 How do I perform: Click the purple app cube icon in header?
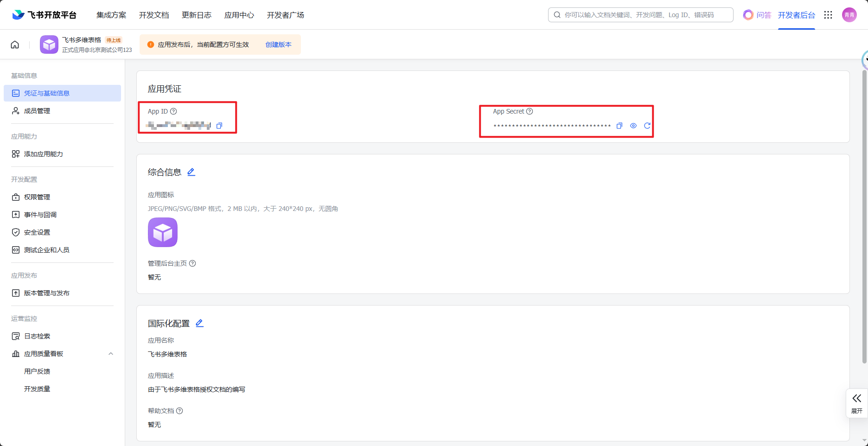point(49,45)
